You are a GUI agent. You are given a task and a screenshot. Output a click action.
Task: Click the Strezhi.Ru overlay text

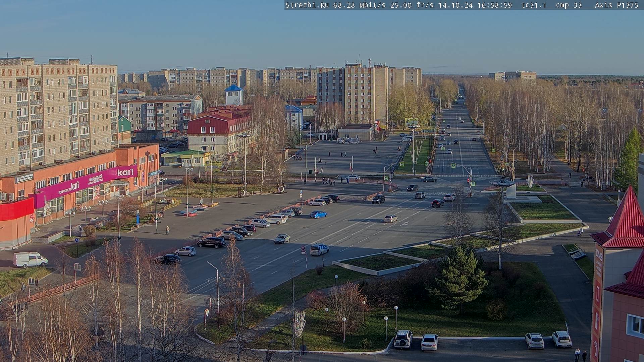307,5
